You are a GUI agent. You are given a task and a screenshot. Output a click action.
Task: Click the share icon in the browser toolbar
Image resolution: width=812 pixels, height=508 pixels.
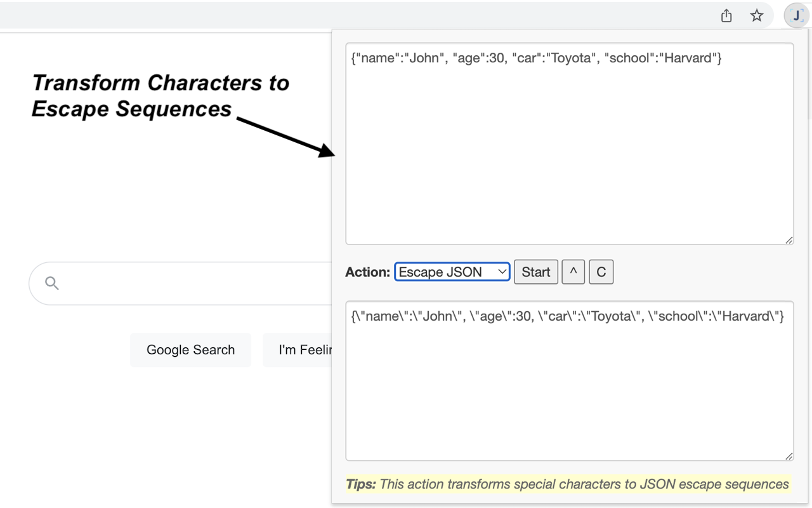[x=726, y=15]
